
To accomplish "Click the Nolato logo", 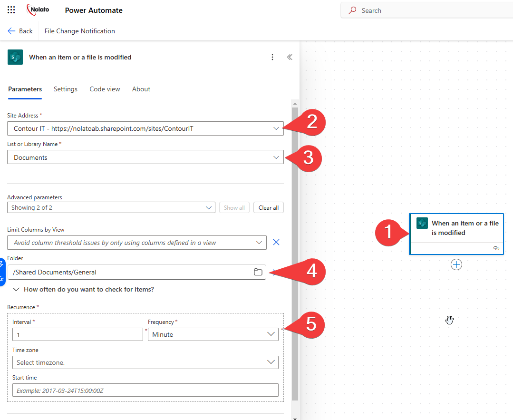I will tap(38, 10).
